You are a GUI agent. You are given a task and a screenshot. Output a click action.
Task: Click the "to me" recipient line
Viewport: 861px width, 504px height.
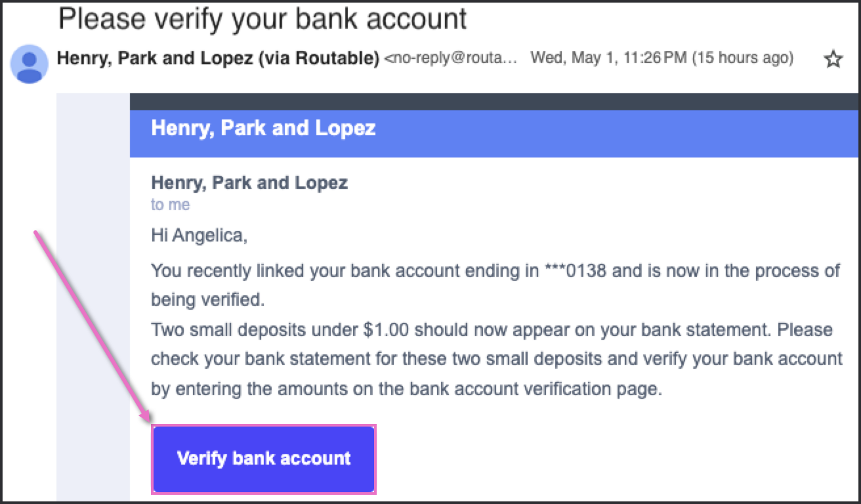pos(170,205)
